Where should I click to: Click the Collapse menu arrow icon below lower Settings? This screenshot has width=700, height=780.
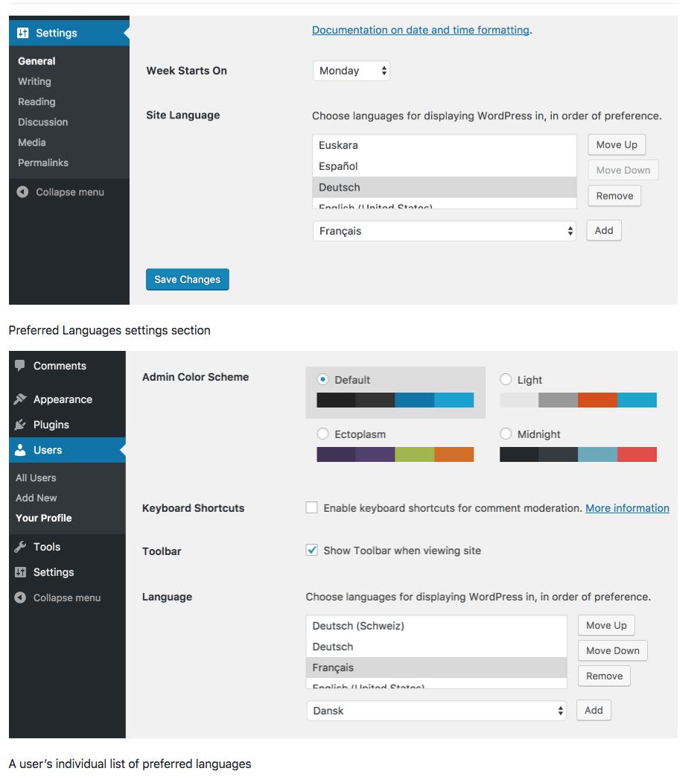20,597
